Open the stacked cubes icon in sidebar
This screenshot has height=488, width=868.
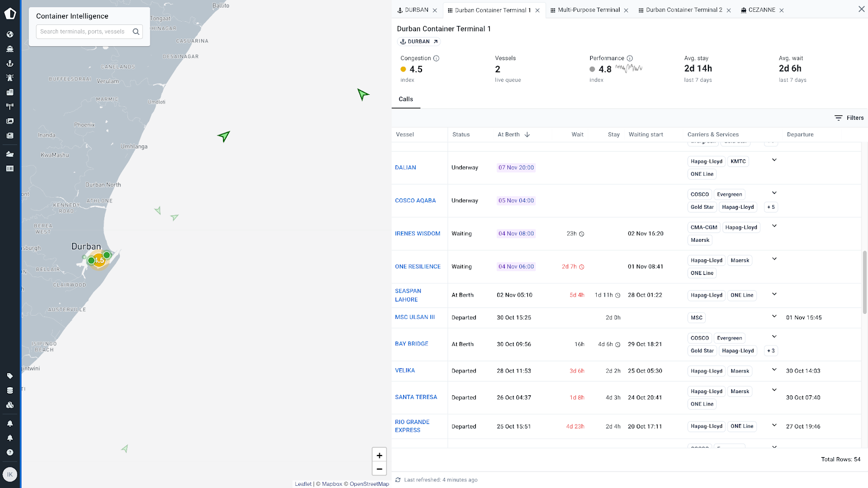[x=10, y=405]
